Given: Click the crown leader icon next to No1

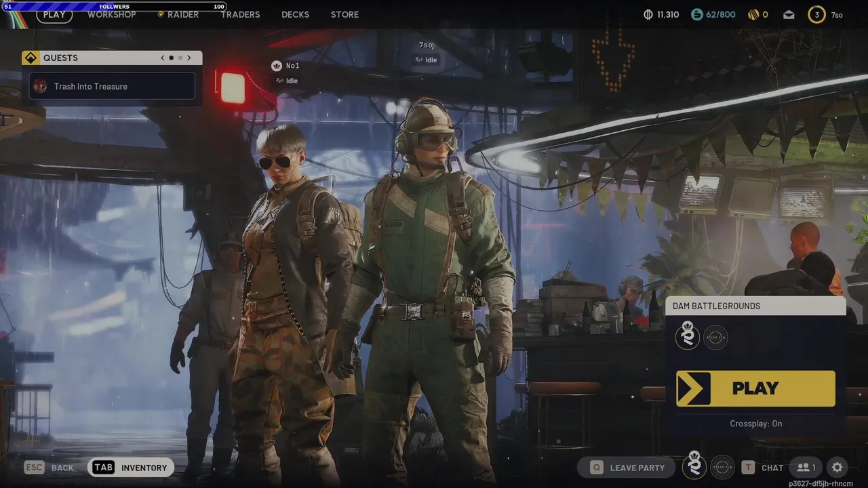Looking at the screenshot, I should coord(276,66).
